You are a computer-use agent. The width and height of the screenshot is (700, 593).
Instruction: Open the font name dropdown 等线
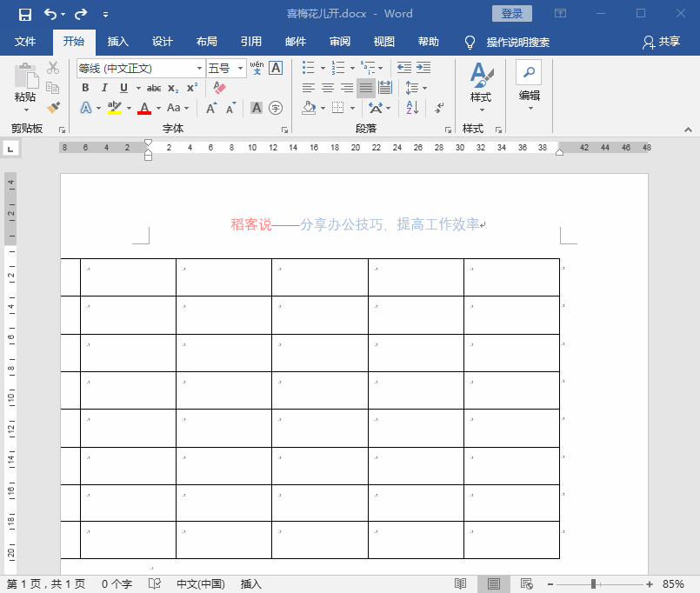pos(199,69)
